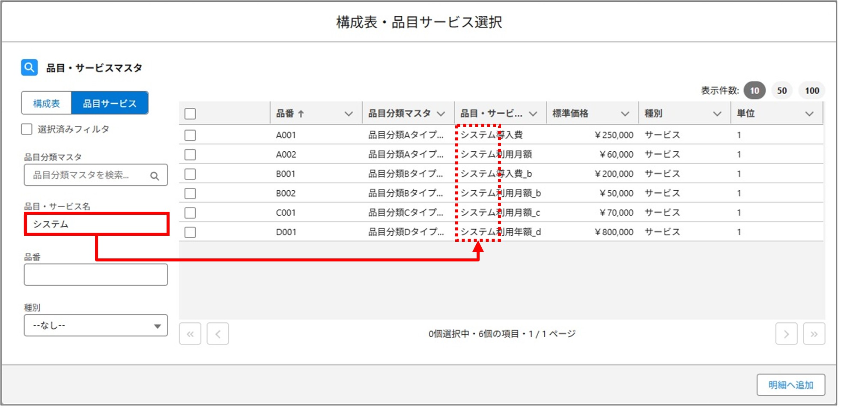The height and width of the screenshot is (408, 868).
Task: Open the 品目分類マスタ column dropdown
Action: pos(441,113)
